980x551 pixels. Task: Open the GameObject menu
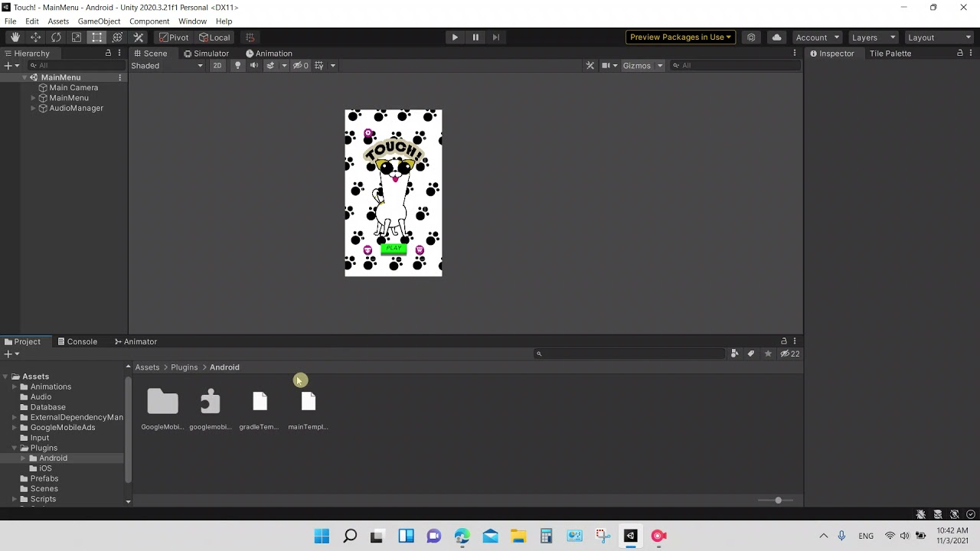[99, 21]
